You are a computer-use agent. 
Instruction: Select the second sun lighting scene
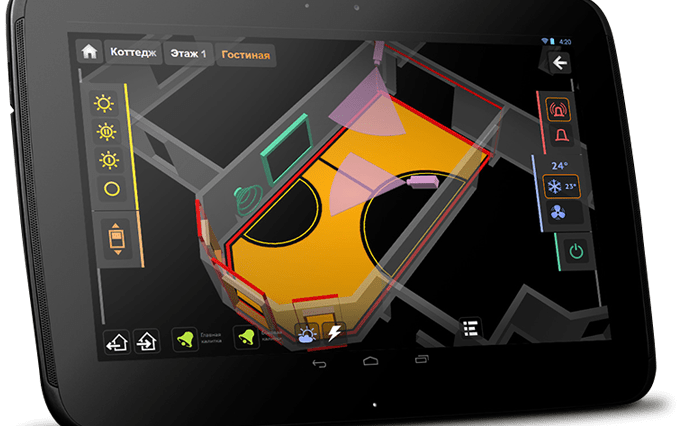(104, 131)
